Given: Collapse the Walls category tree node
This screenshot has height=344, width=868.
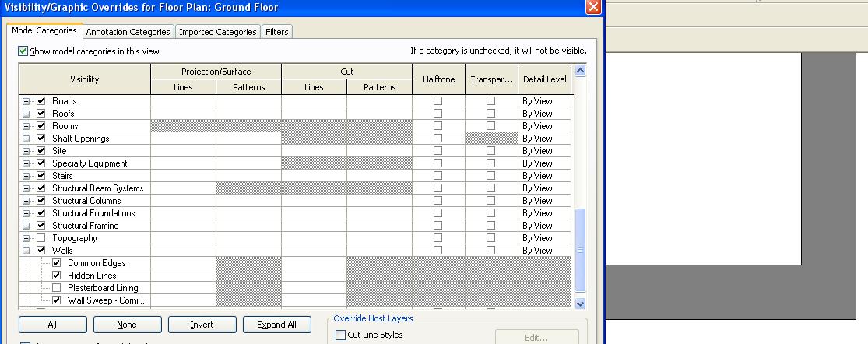Looking at the screenshot, I should 26,251.
